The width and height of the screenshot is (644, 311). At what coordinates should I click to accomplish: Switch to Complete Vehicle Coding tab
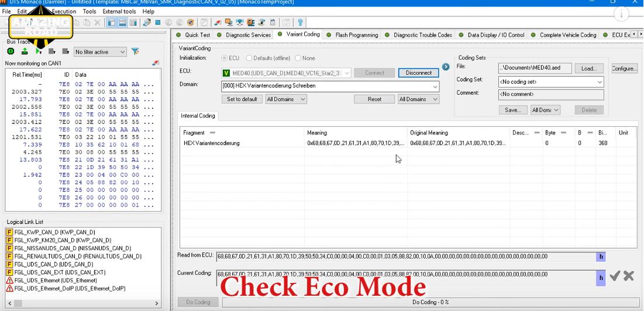[563, 35]
